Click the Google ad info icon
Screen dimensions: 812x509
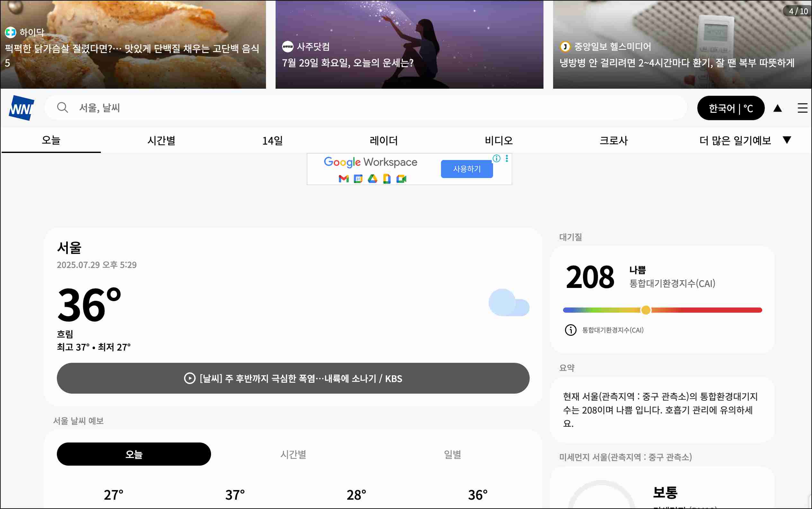[x=496, y=158]
